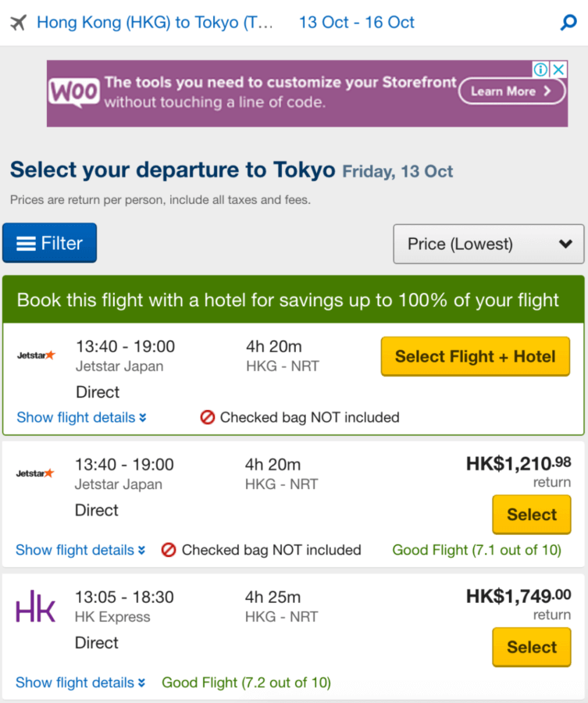
Task: Open the ad info icon
Action: [540, 70]
